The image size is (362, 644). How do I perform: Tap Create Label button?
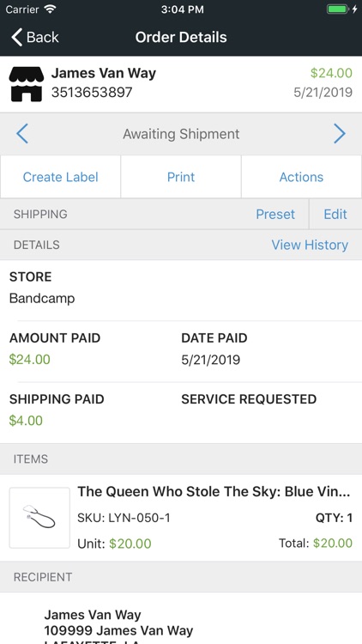(x=60, y=177)
